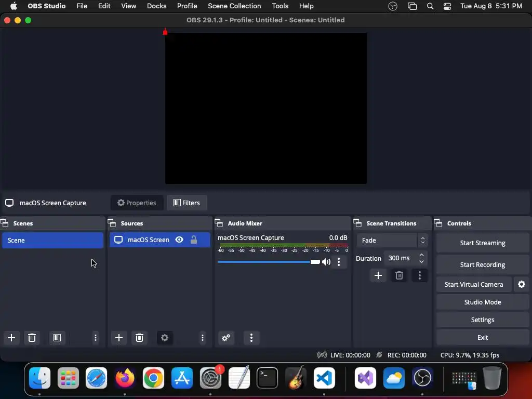Open Visual Studio Code from the Dock
This screenshot has width=532, height=399.
[x=324, y=378]
